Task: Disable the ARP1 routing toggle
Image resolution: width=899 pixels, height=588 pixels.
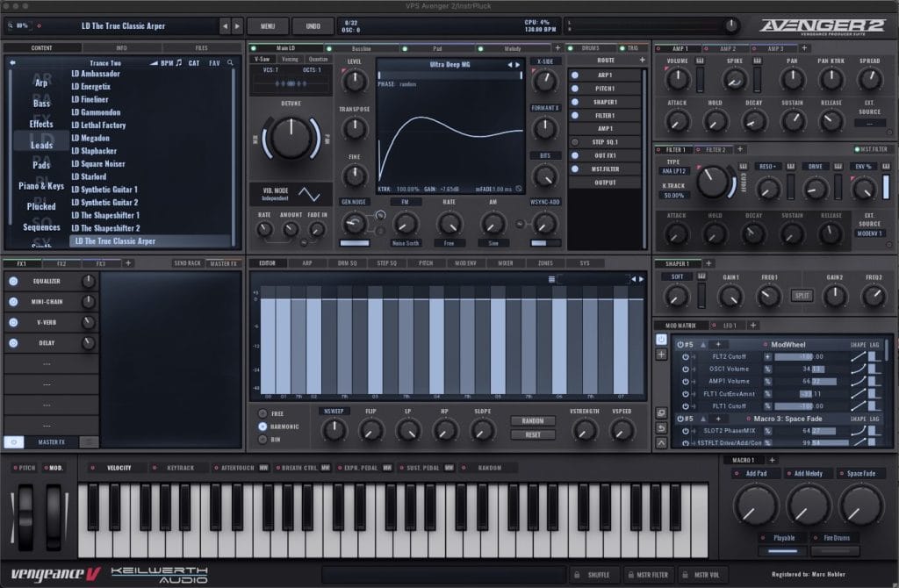Action: (575, 75)
